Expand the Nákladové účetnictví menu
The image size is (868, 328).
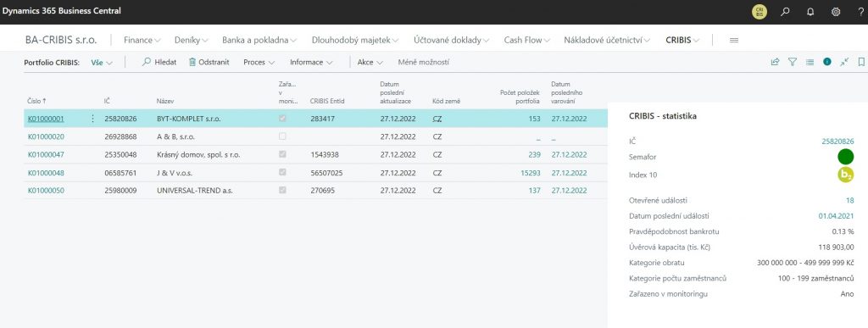(x=607, y=41)
